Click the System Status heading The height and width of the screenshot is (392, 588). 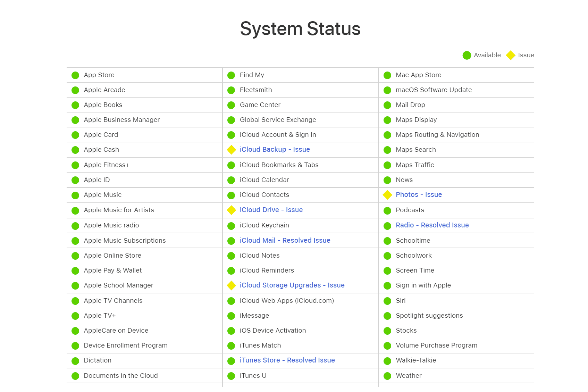(x=300, y=28)
